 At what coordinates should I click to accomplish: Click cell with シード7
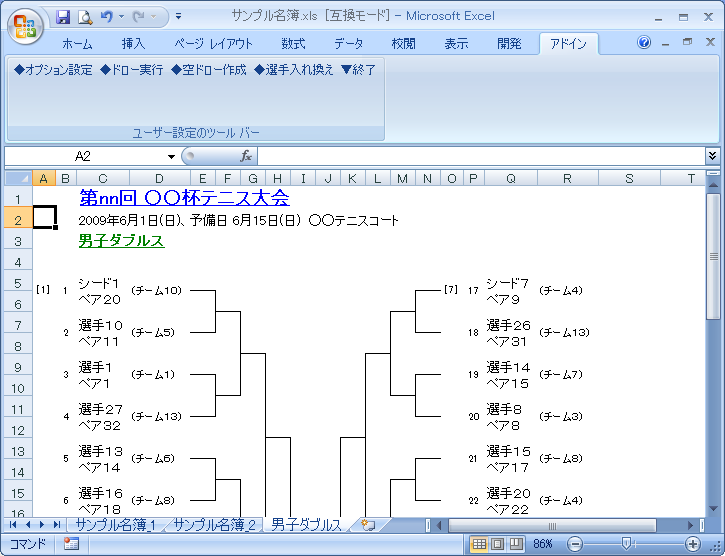(507, 283)
